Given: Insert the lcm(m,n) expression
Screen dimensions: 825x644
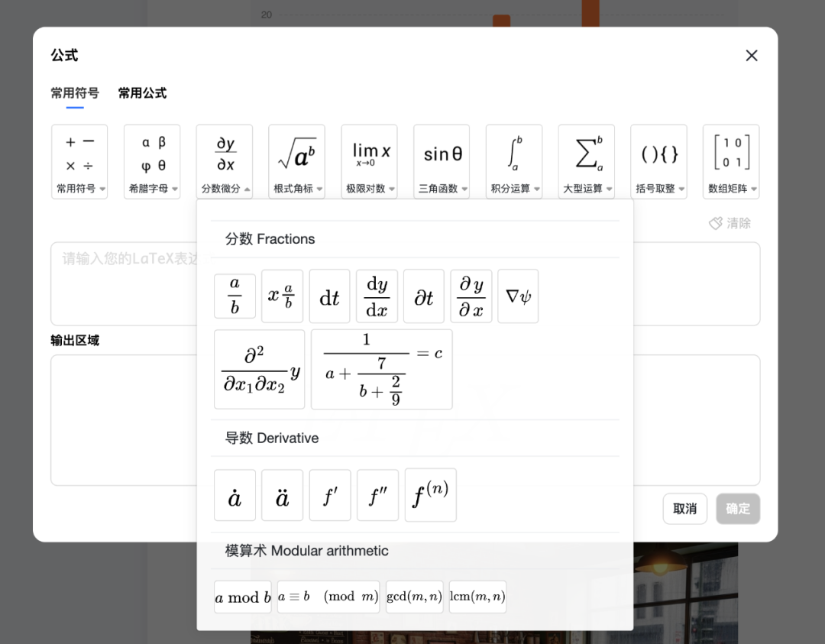Looking at the screenshot, I should coord(477,597).
